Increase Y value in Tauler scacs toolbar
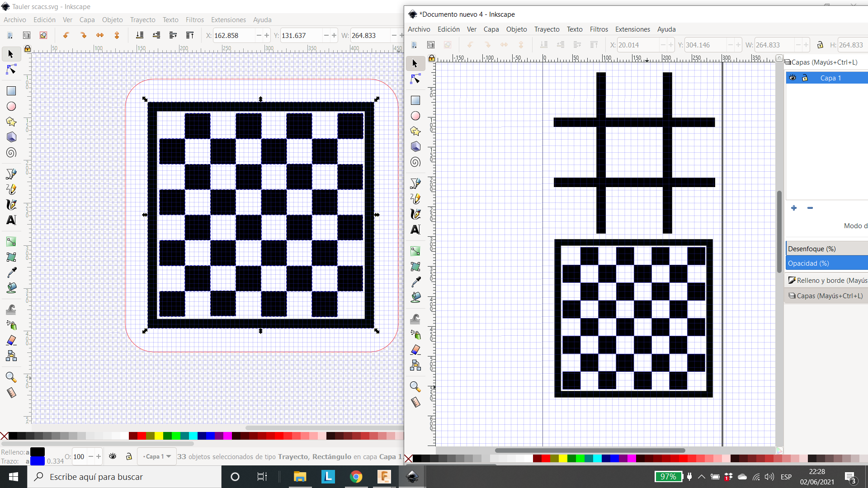Image resolution: width=868 pixels, height=488 pixels. tap(334, 35)
